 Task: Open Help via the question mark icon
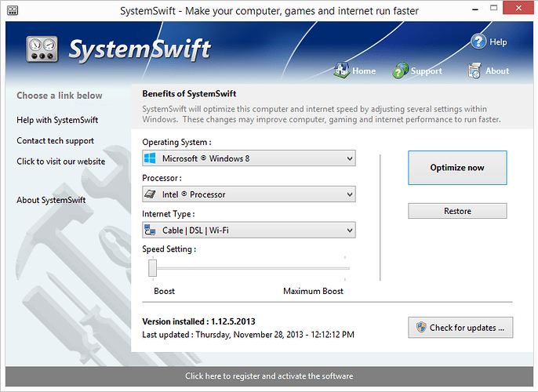pos(479,41)
